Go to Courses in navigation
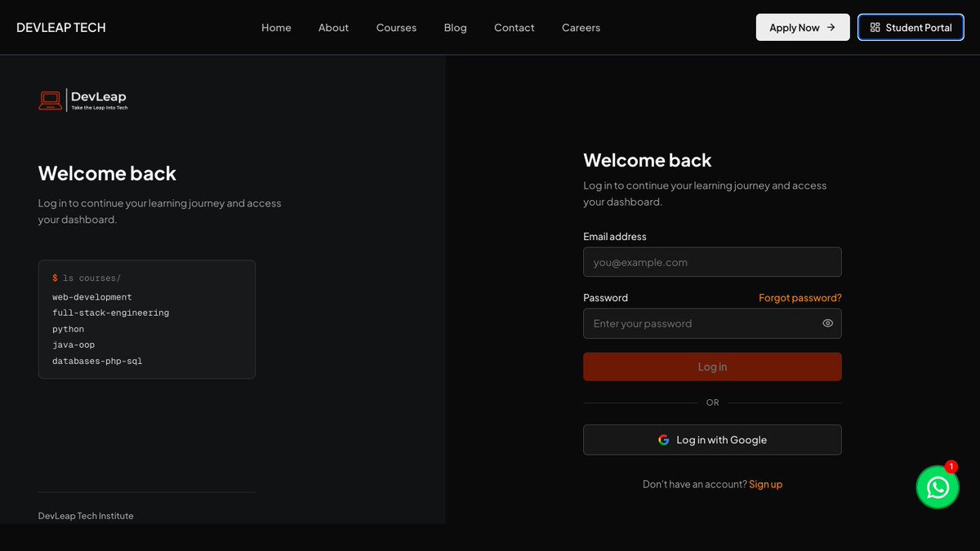 (396, 28)
